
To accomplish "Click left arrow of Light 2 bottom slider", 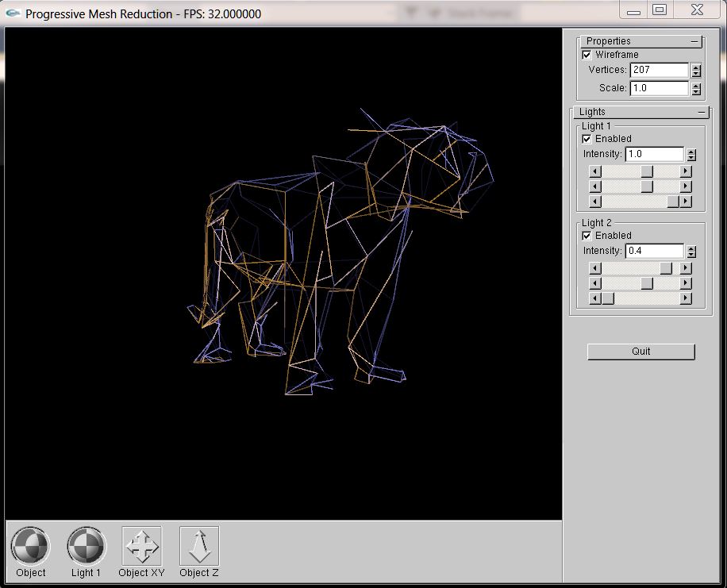I will (x=595, y=298).
